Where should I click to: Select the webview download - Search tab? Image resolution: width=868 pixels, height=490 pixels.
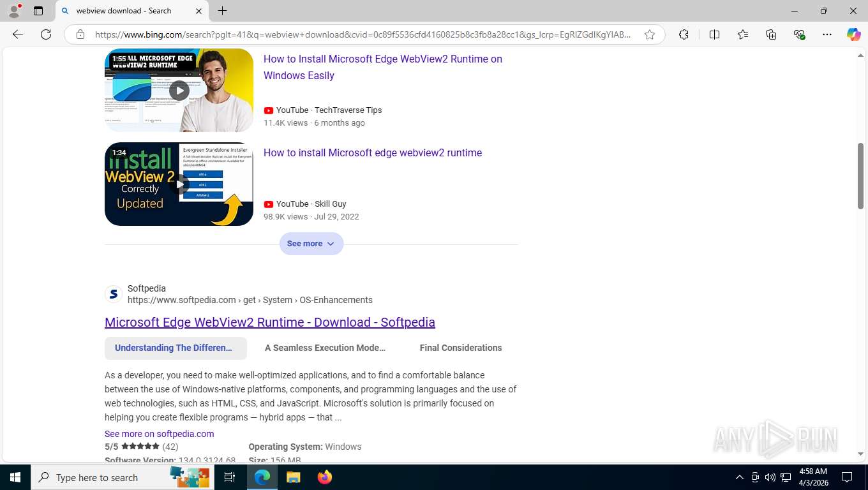(x=131, y=11)
